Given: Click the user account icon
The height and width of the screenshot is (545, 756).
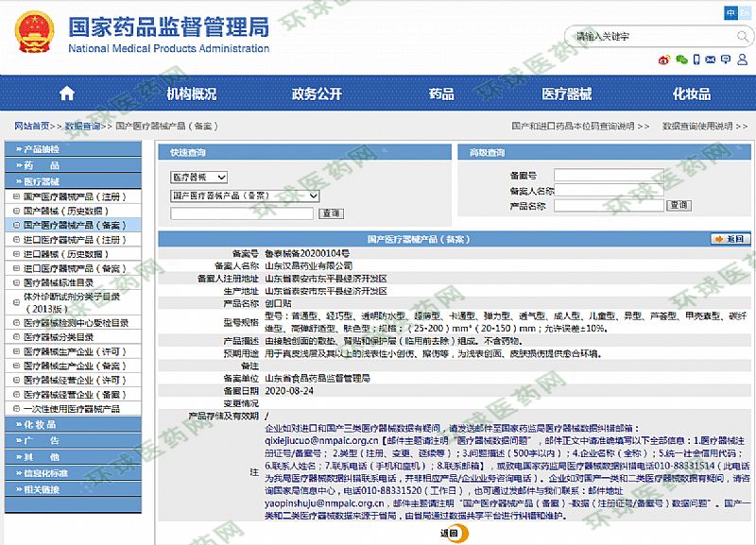Looking at the screenshot, I should [741, 60].
